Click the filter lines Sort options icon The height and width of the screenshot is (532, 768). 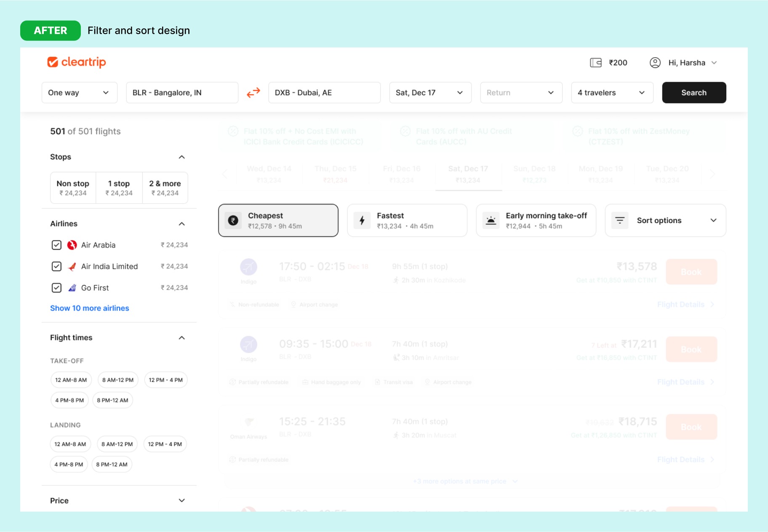(x=619, y=220)
